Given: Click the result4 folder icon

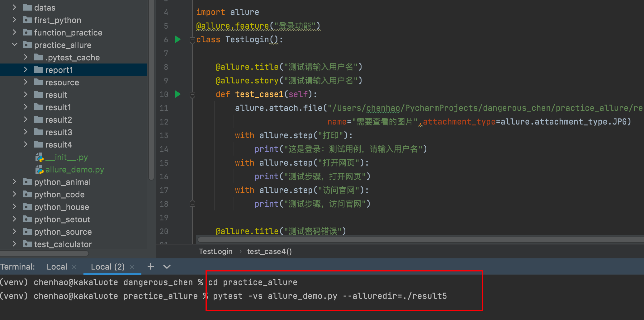Looking at the screenshot, I should [x=39, y=144].
